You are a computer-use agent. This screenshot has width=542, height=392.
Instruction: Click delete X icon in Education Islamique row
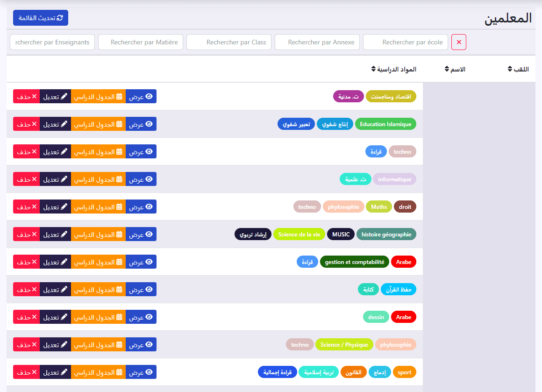[34, 124]
